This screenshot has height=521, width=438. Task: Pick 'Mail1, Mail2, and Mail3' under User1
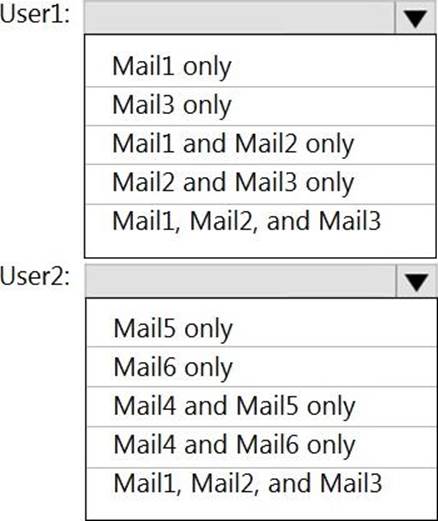(260, 223)
